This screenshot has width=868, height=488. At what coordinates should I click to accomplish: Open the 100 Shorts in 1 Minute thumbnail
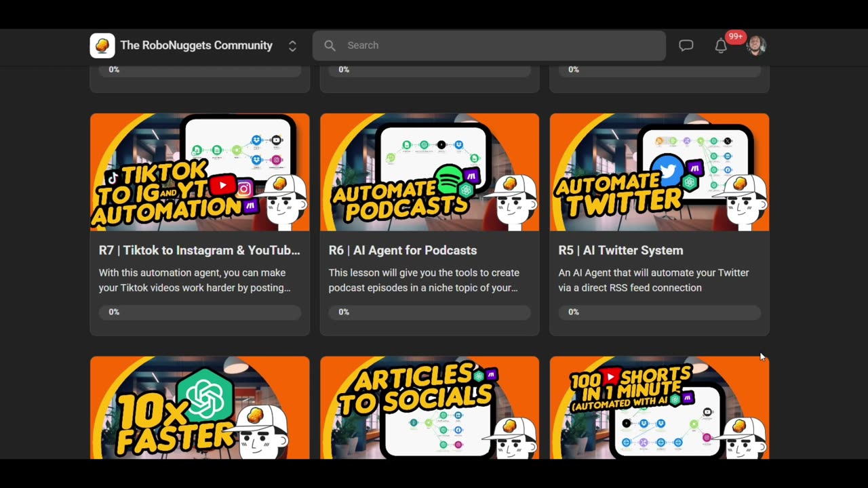660,407
